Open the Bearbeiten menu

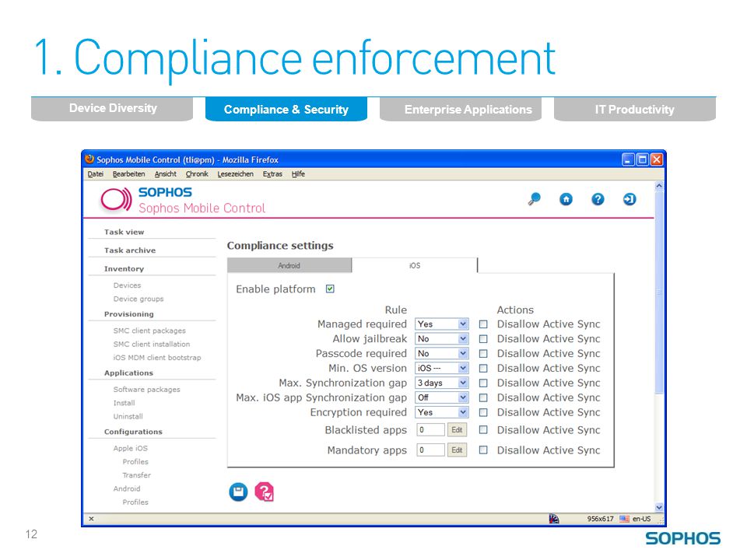[x=128, y=173]
